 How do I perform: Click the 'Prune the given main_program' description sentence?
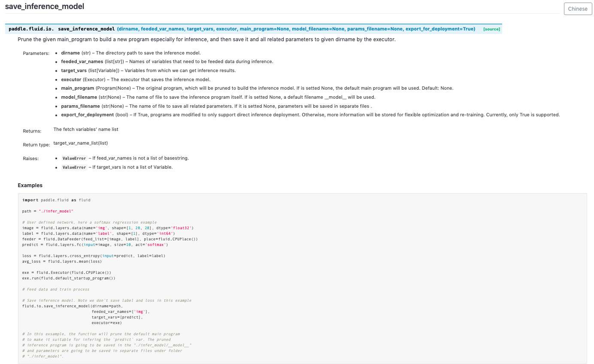click(206, 39)
